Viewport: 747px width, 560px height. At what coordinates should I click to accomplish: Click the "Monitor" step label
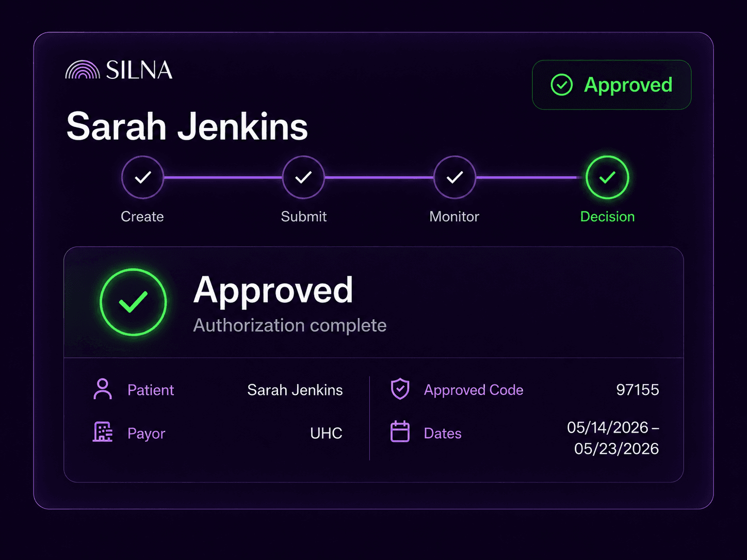[454, 217]
